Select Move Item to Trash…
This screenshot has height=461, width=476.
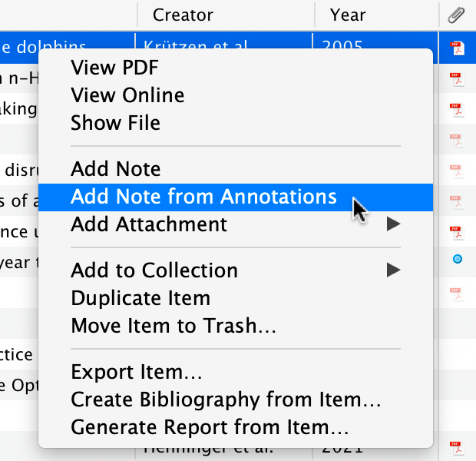(x=174, y=326)
